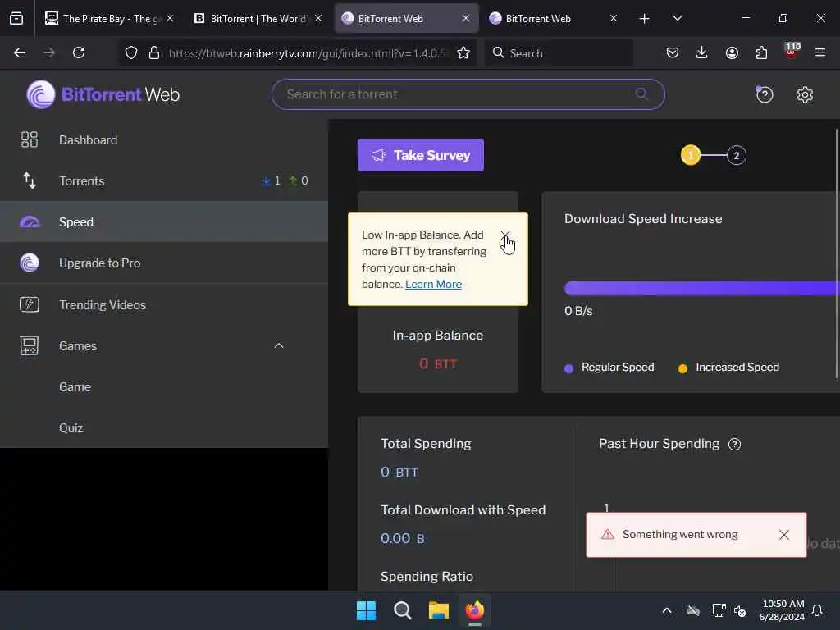
Task: Click the tracking protection shield icon
Action: (x=131, y=52)
